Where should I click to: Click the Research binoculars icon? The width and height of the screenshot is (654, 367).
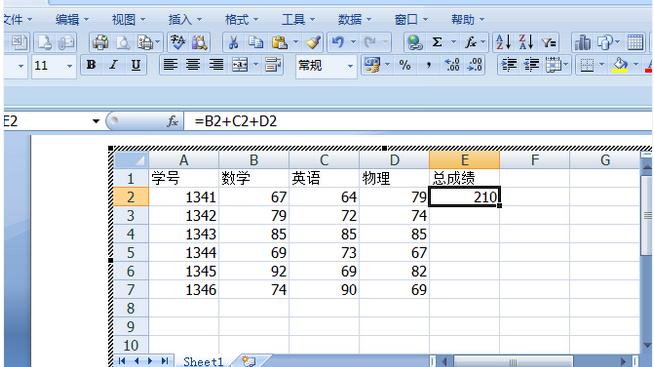199,42
